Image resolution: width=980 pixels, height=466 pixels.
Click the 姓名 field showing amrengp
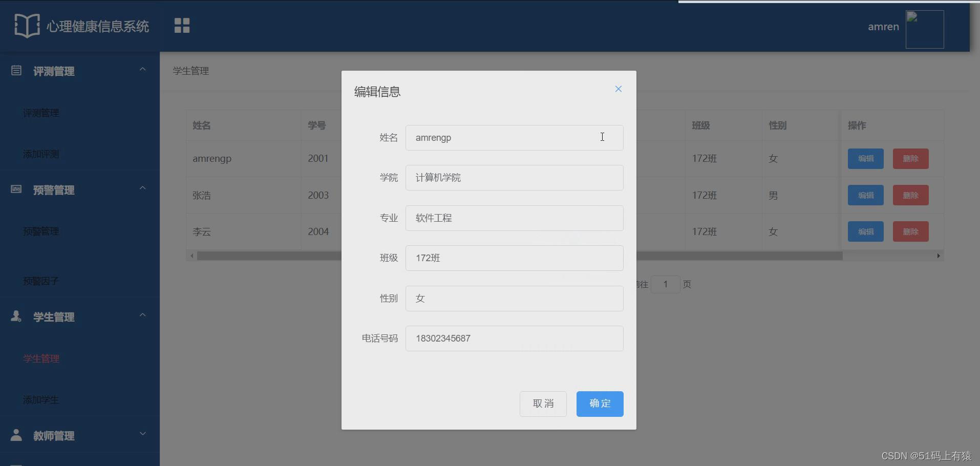click(x=514, y=137)
